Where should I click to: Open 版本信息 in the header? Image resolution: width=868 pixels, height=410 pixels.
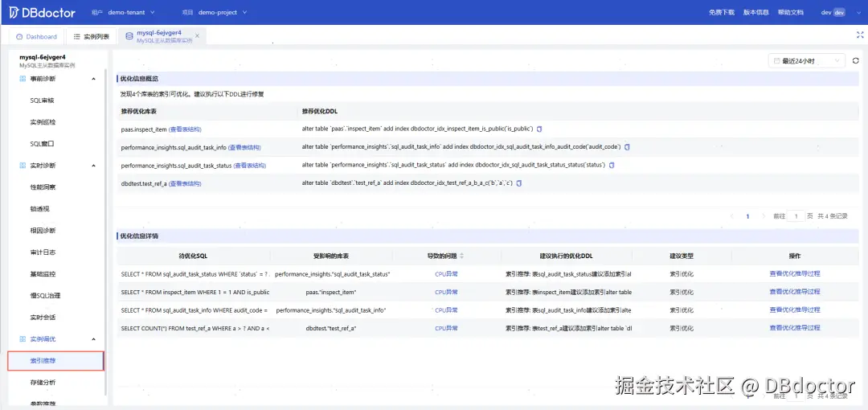point(755,12)
